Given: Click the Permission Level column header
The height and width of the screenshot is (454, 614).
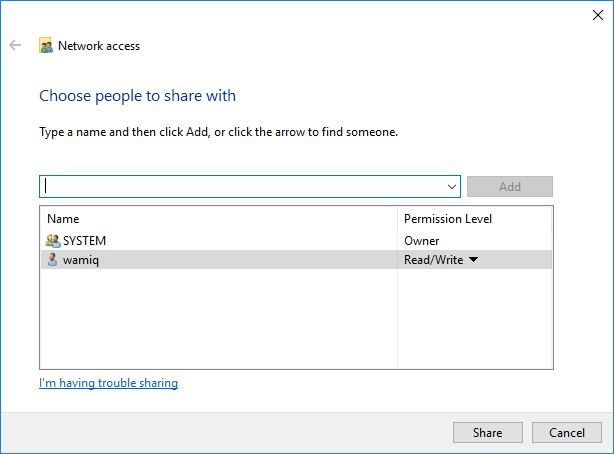Looking at the screenshot, I should pos(448,219).
